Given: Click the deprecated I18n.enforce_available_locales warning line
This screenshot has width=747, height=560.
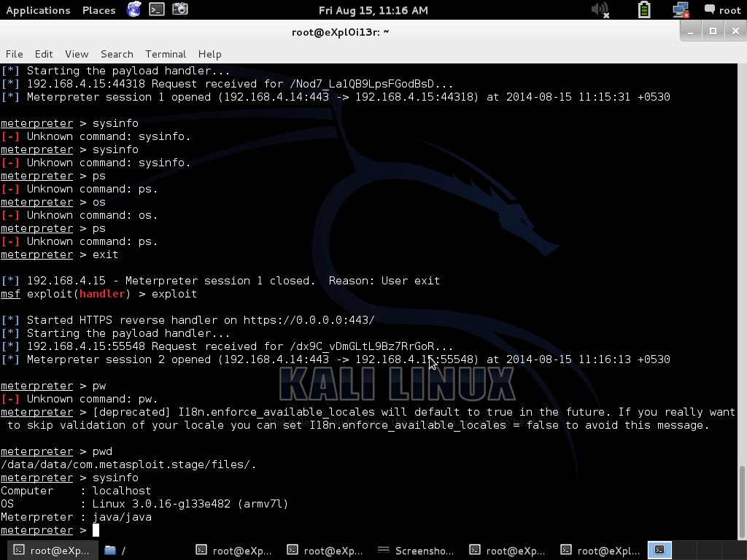Looking at the screenshot, I should tap(368, 419).
